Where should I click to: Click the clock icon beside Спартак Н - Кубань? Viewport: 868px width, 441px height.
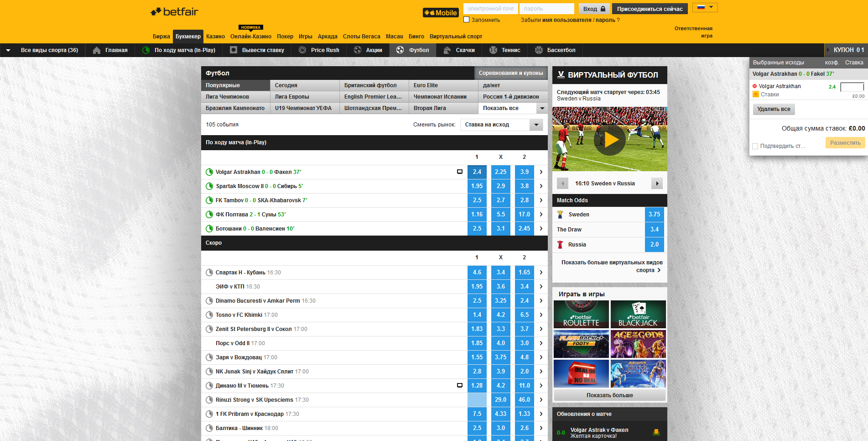[x=209, y=273]
